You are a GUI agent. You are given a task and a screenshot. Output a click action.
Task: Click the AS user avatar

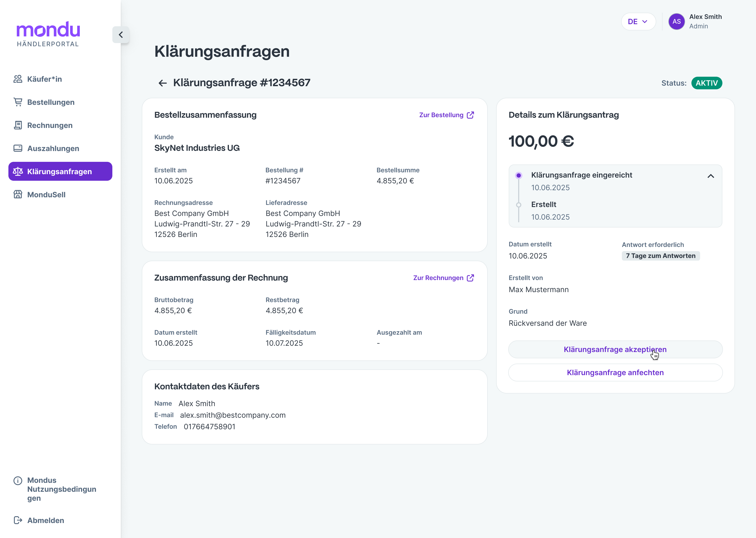(676, 22)
